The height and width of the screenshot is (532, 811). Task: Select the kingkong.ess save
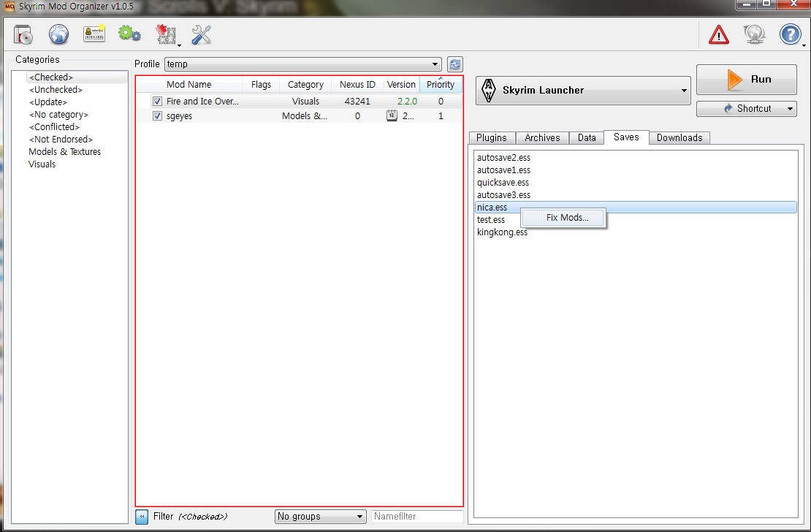coord(502,232)
